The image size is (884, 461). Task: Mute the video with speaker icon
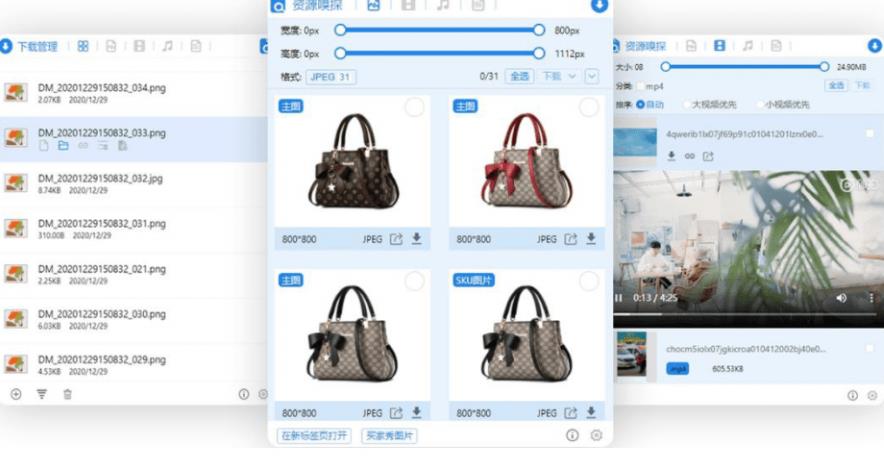841,298
